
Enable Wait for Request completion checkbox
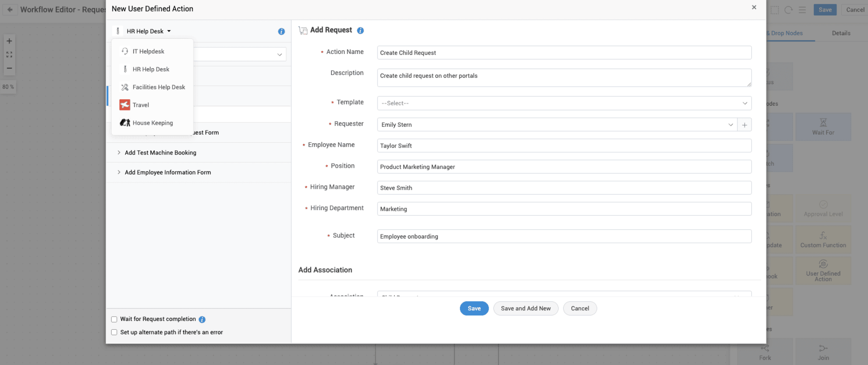[x=114, y=320]
